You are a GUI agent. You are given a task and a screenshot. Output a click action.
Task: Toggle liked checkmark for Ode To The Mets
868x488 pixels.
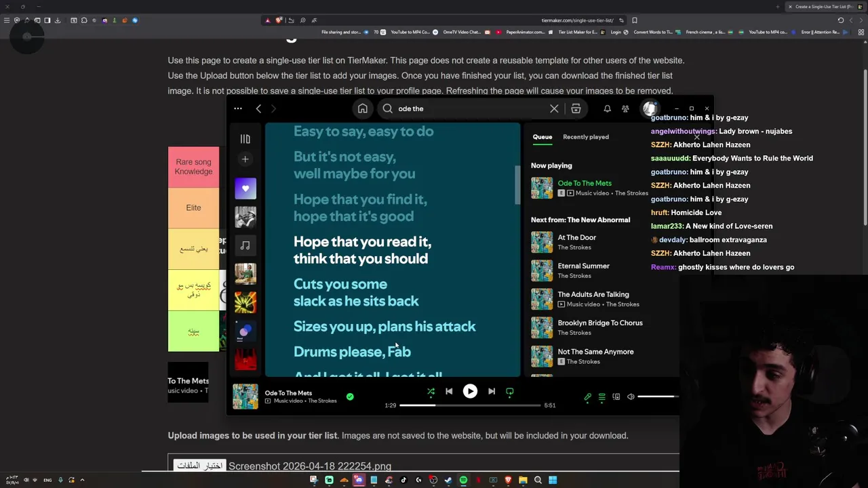(350, 396)
